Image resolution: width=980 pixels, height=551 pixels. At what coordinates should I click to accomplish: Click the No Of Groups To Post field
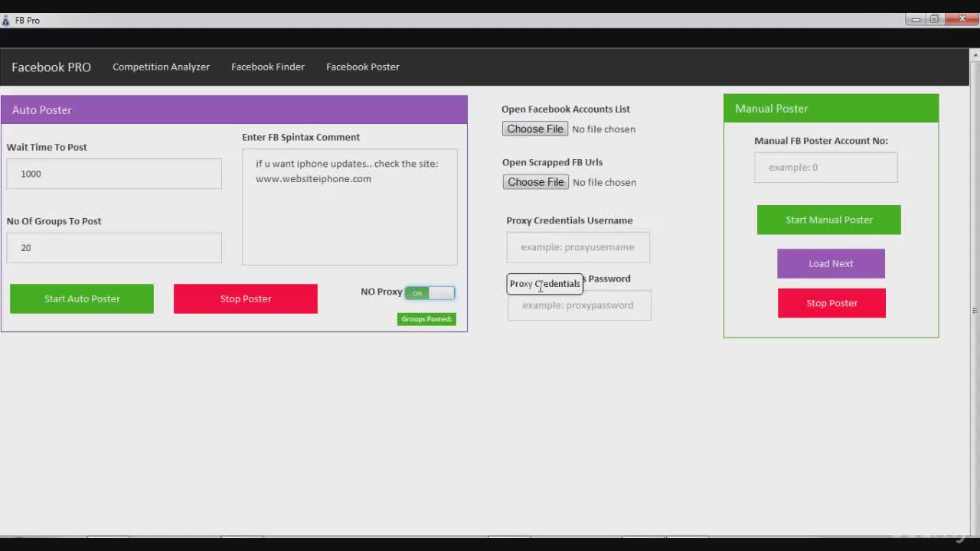(114, 248)
